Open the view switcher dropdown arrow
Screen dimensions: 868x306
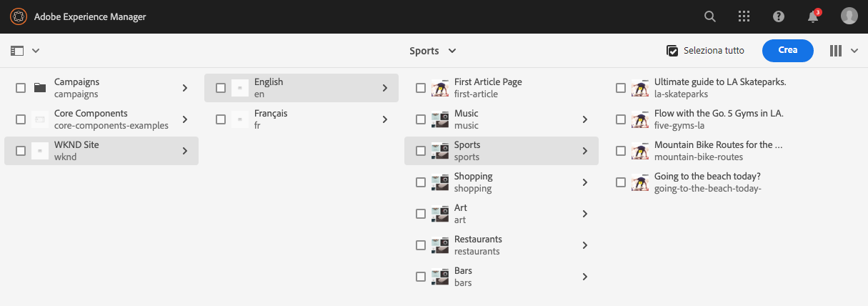click(x=854, y=51)
